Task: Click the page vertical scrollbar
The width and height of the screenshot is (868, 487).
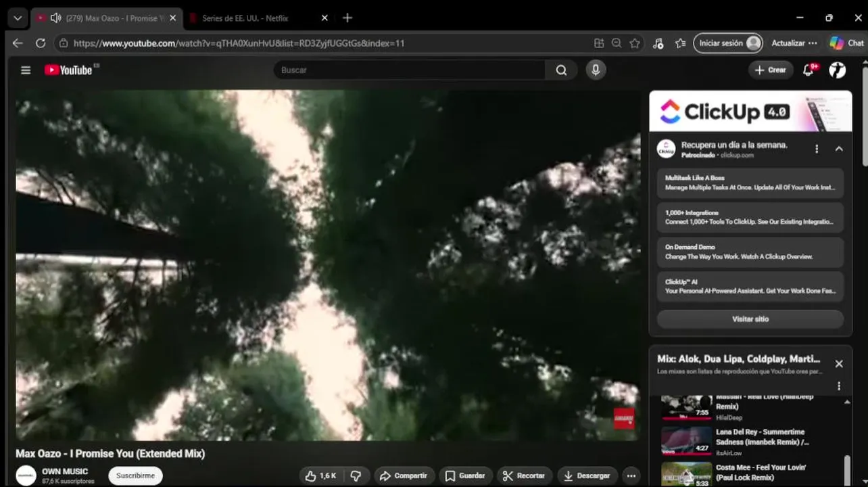Action: (865, 115)
